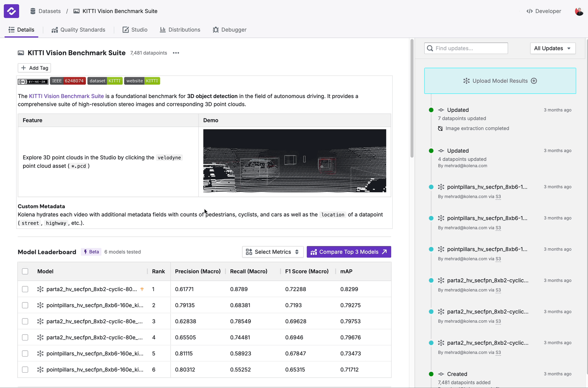
Task: Click the IEEE 6248074 badge
Action: tap(68, 81)
